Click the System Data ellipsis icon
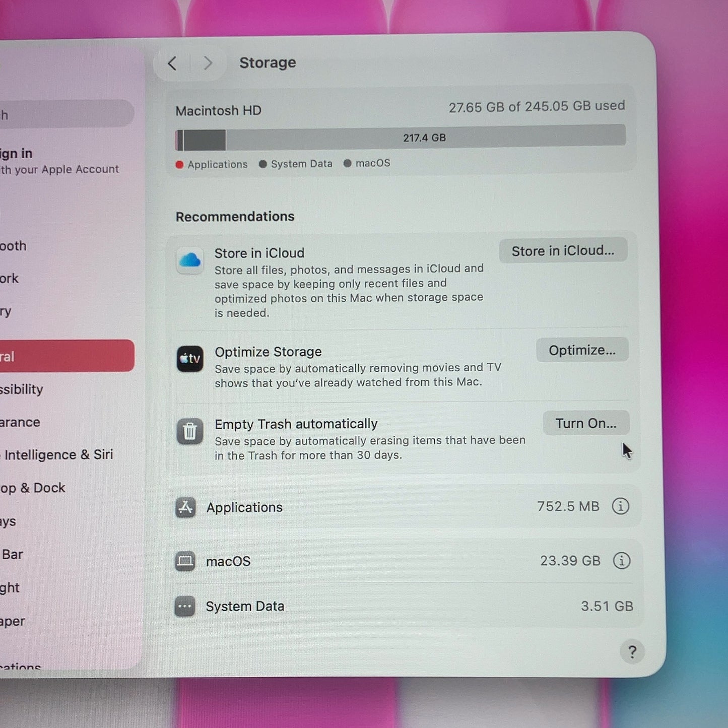This screenshot has height=728, width=728. (x=185, y=607)
